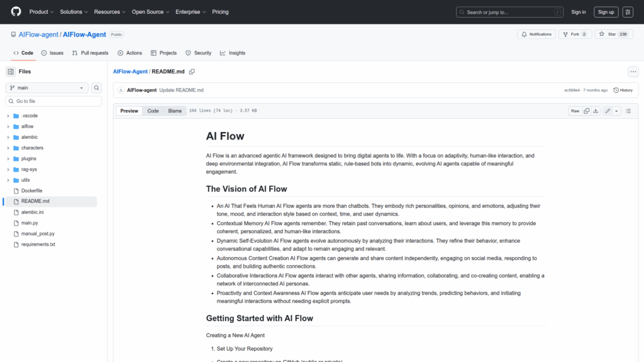The width and height of the screenshot is (644, 362).
Task: Open the three-dot more file actions menu
Action: (633, 72)
